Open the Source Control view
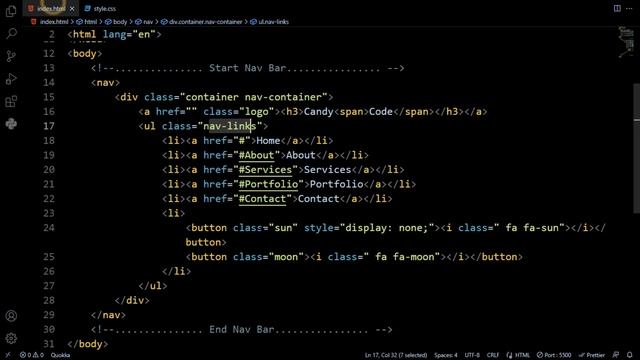The width and height of the screenshot is (640, 360). (11, 56)
